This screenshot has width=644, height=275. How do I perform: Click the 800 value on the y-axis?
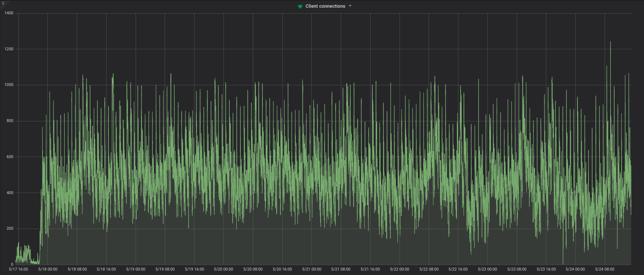pyautogui.click(x=10, y=121)
